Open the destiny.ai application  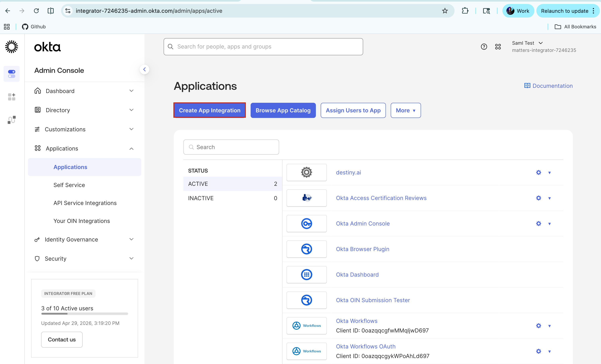tap(348, 172)
